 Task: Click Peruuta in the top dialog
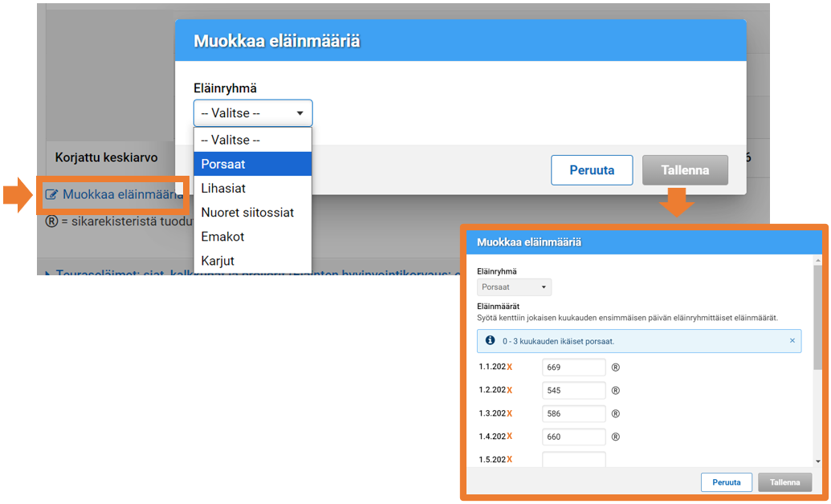(592, 169)
